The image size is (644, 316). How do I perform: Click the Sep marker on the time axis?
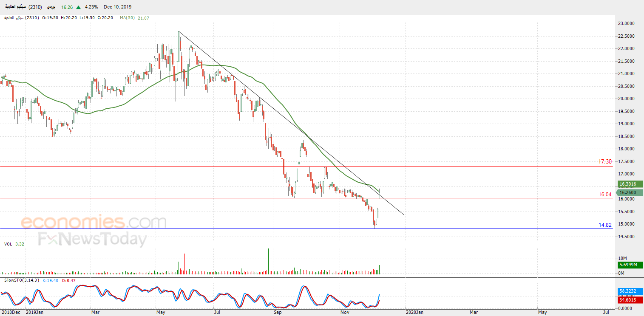point(278,312)
